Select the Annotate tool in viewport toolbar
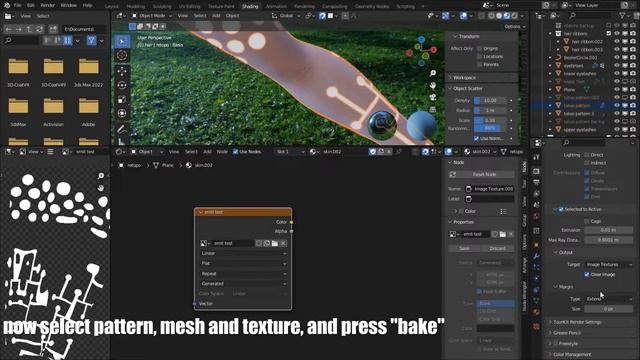Image resolution: width=640 pixels, height=360 pixels. click(122, 129)
